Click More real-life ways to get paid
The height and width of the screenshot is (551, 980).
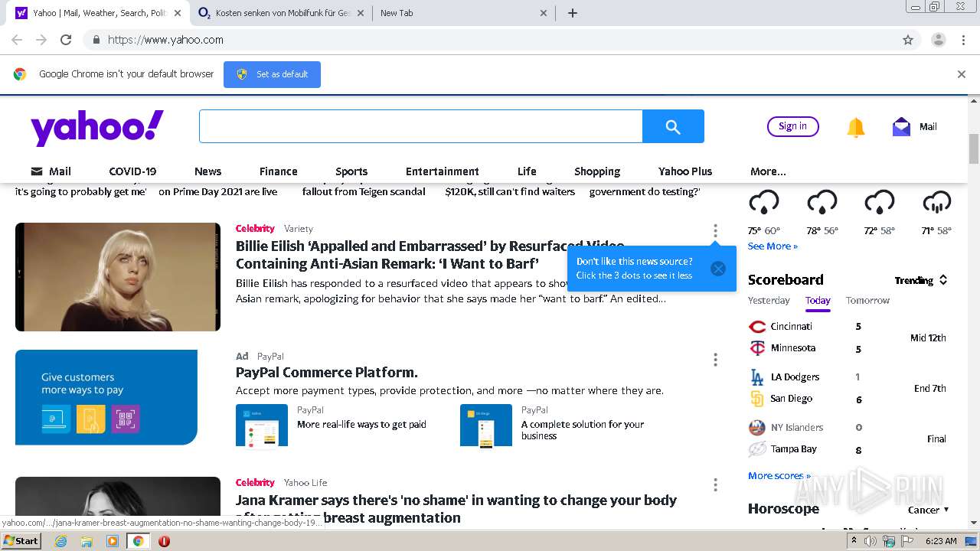(x=361, y=425)
